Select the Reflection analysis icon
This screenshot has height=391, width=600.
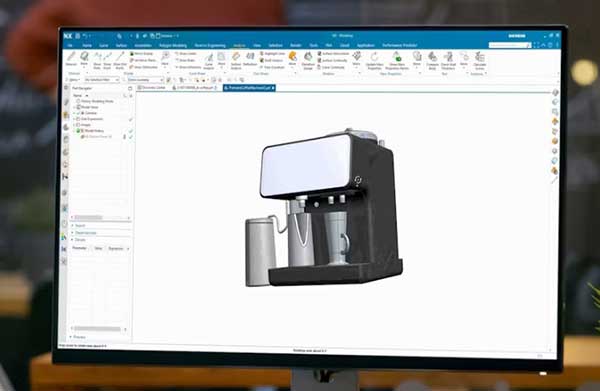(x=250, y=59)
